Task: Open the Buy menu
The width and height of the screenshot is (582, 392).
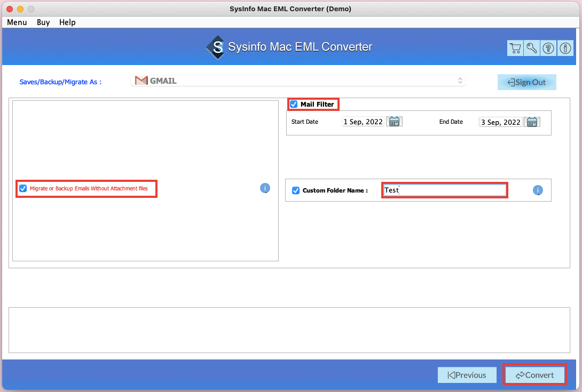Action: click(x=43, y=22)
